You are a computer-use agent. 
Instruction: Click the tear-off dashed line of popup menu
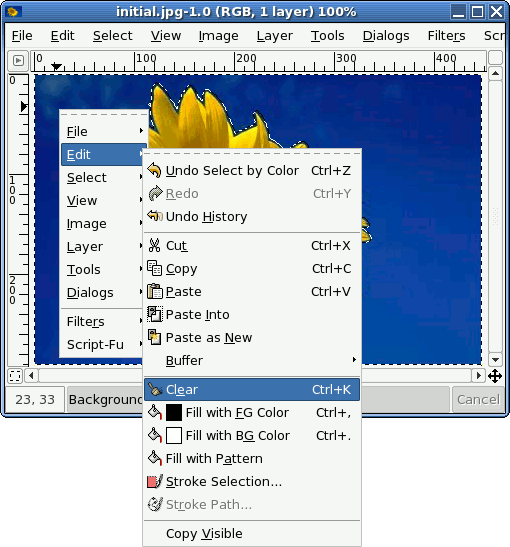tap(104, 114)
